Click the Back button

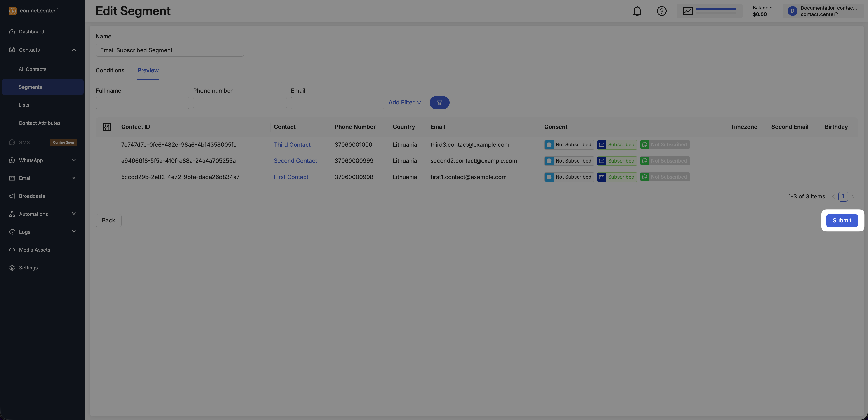pos(108,220)
